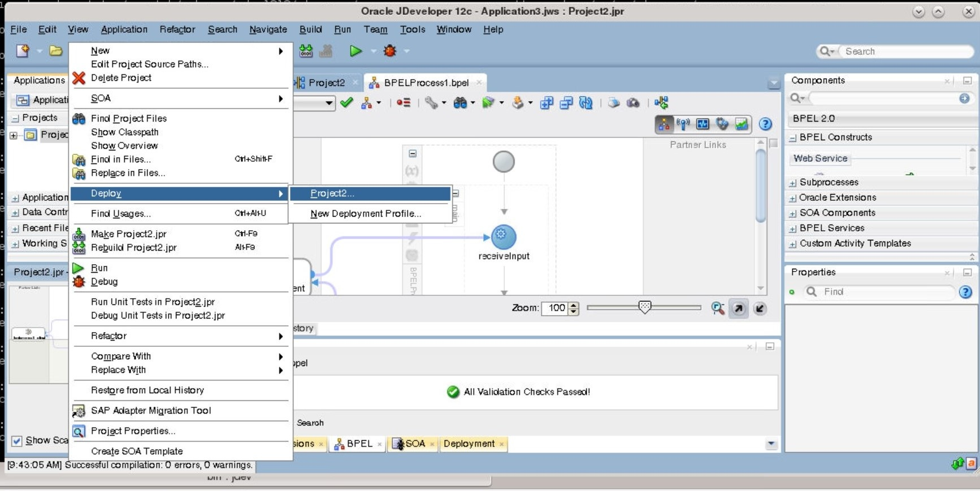
Task: Expand the Subprocesses component group
Action: (793, 183)
